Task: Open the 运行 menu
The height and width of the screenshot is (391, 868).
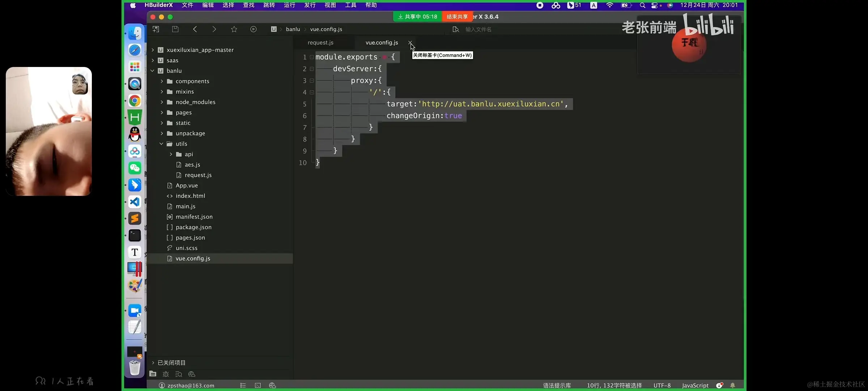Action: (289, 5)
